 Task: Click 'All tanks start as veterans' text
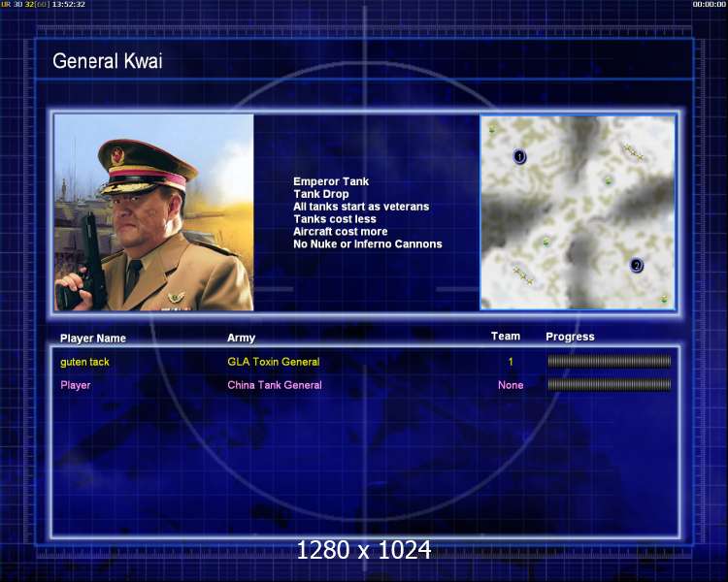click(361, 207)
